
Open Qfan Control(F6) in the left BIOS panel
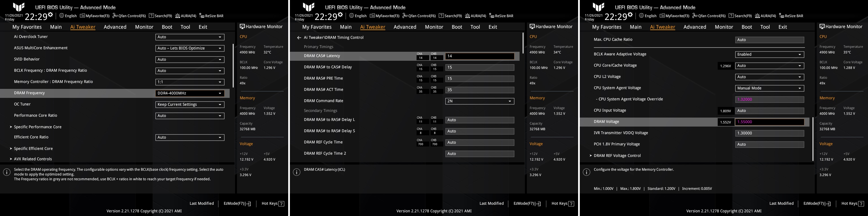pos(129,16)
